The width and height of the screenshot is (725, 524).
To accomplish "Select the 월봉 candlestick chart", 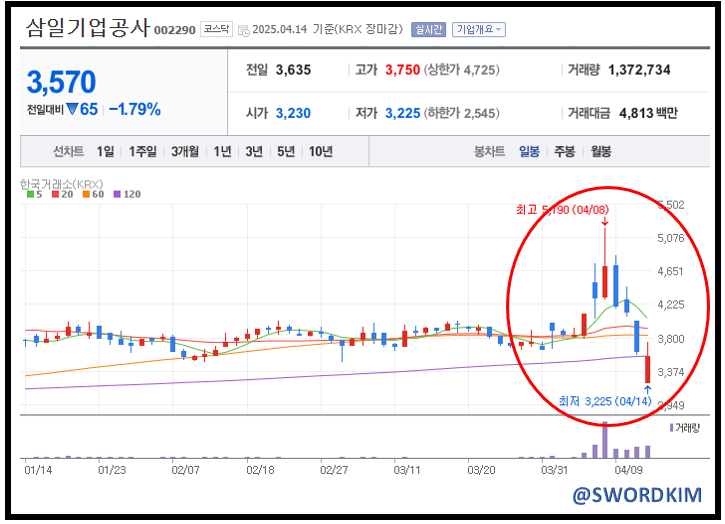I will tap(601, 151).
